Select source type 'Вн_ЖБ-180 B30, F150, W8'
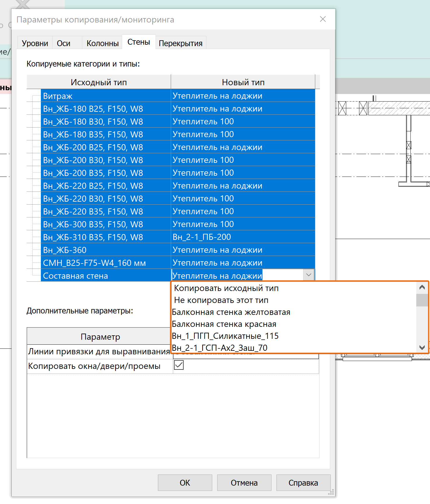This screenshot has height=504, width=430. (x=106, y=121)
